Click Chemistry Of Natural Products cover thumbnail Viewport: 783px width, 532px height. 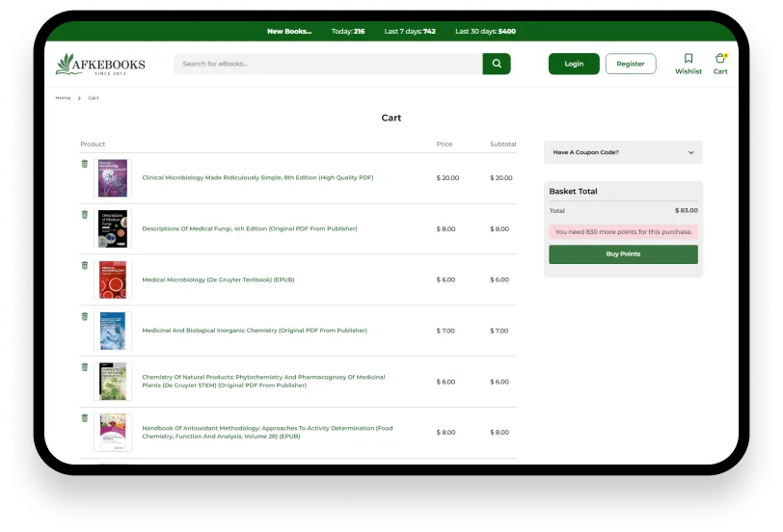[113, 382]
